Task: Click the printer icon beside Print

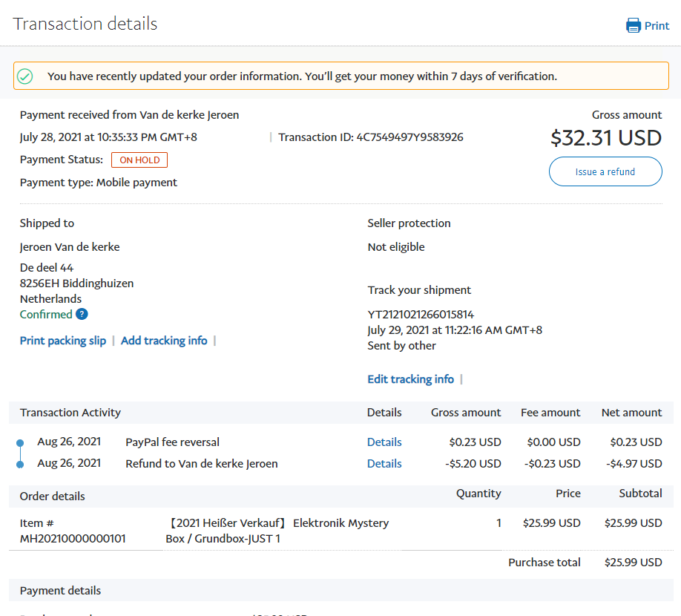Action: click(633, 26)
